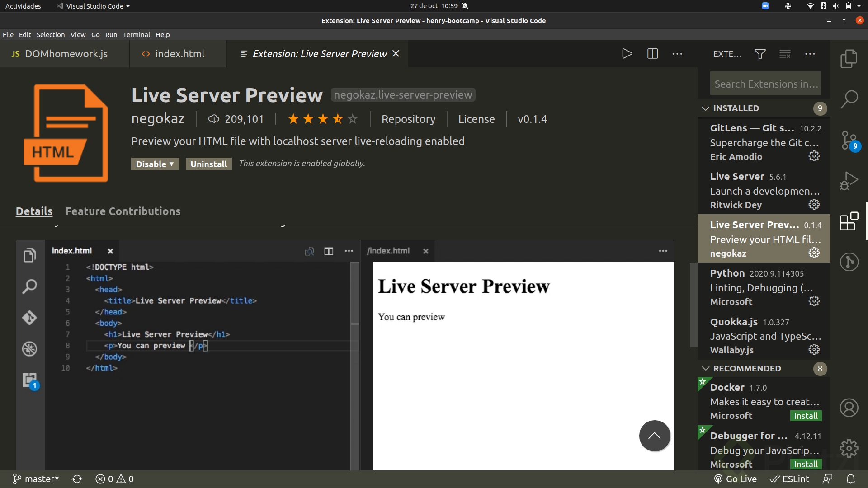Select the Details tab
Viewport: 868px width, 488px height.
(34, 211)
